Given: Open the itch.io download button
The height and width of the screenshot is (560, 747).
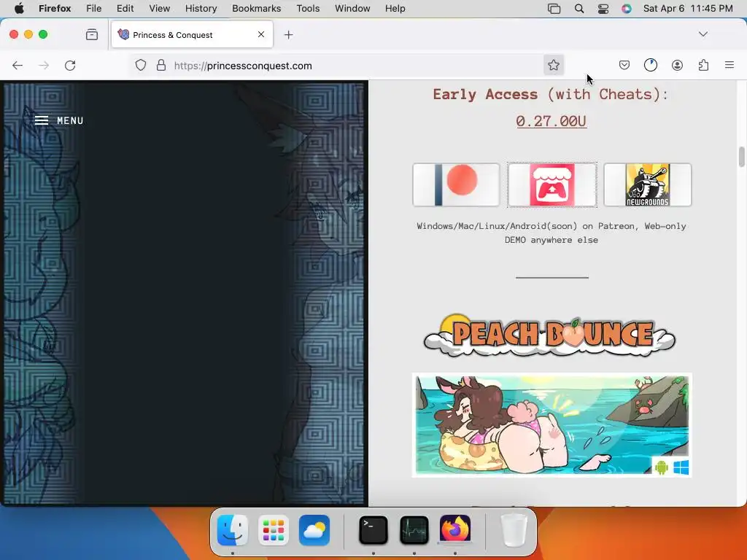Looking at the screenshot, I should [551, 184].
